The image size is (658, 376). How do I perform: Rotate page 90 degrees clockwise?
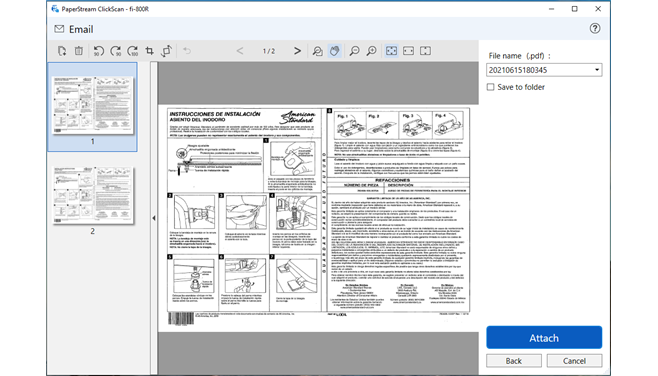(115, 51)
